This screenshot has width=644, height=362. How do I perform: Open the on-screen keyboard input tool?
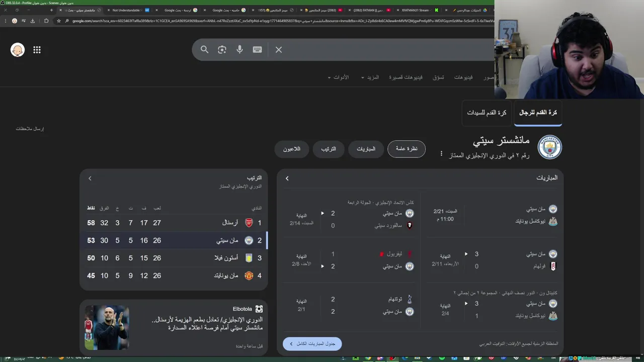pos(257,49)
